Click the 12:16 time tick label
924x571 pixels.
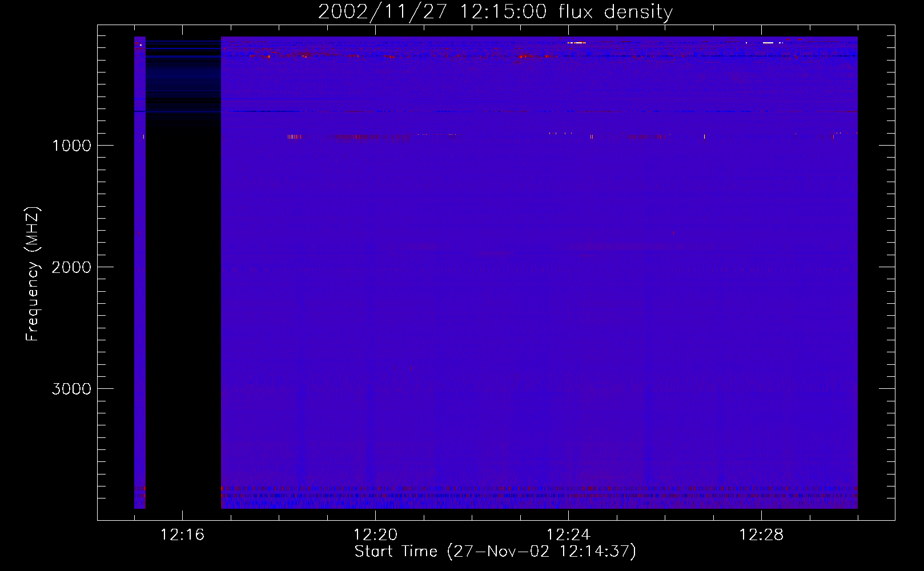pos(182,535)
